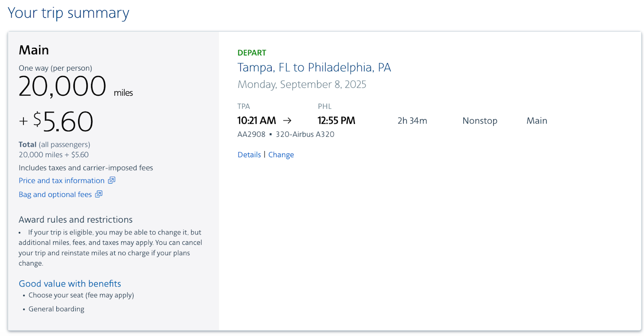
Task: Click the Your trip summary heading
Action: [x=68, y=13]
